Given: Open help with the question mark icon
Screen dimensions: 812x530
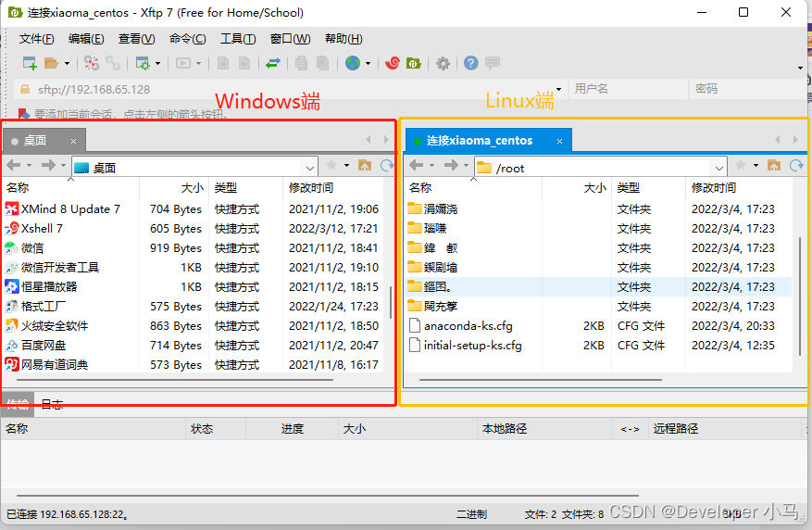Looking at the screenshot, I should click(471, 63).
